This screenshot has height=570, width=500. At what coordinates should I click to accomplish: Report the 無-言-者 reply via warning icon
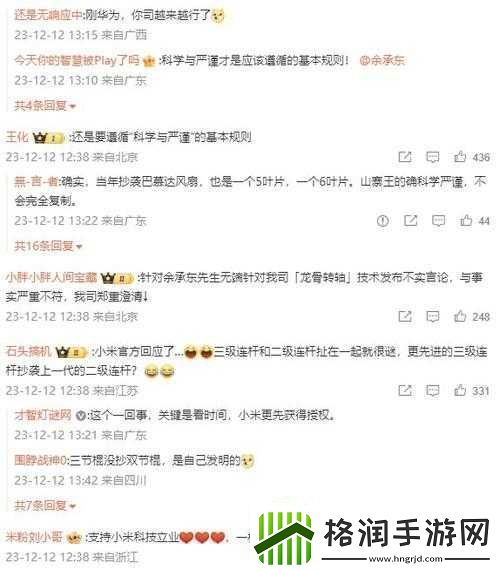click(x=383, y=221)
